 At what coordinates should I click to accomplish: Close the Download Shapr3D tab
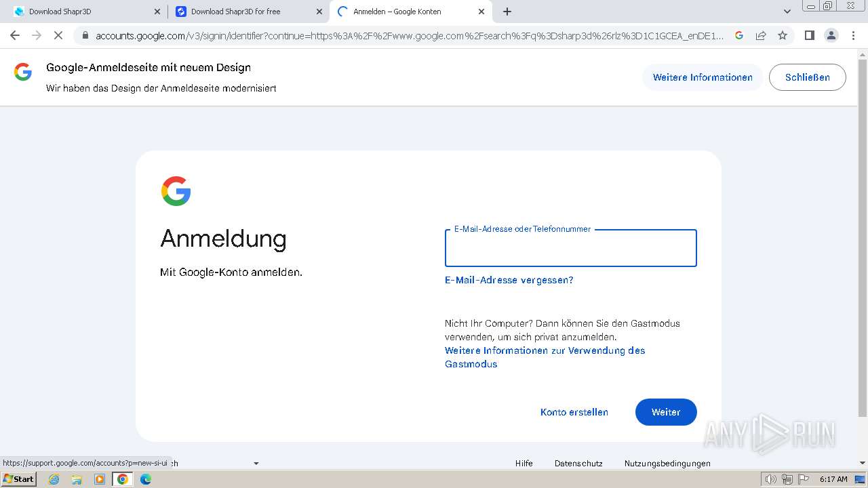[157, 12]
